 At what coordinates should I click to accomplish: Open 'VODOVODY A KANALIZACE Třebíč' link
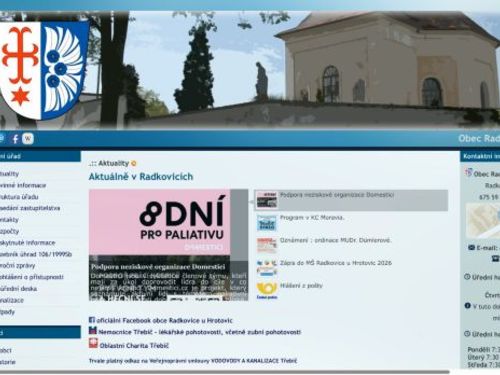254,361
